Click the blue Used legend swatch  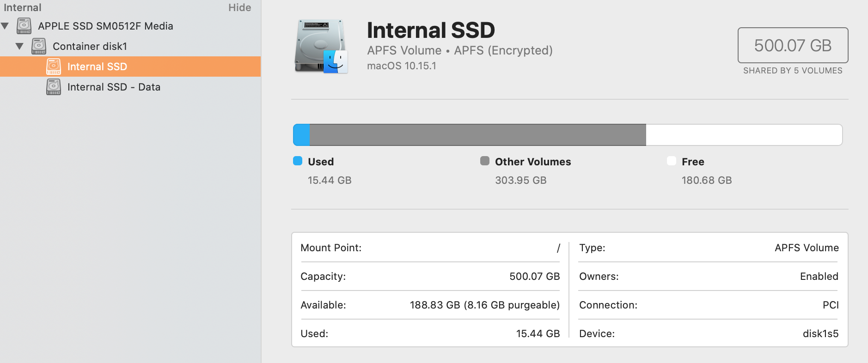[298, 161]
